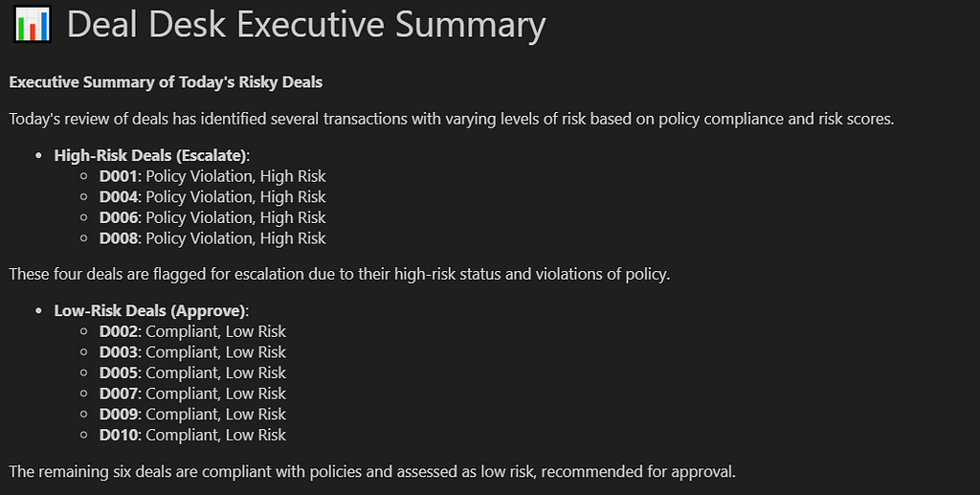Click the Today's review of deals paragraph

coord(452,119)
